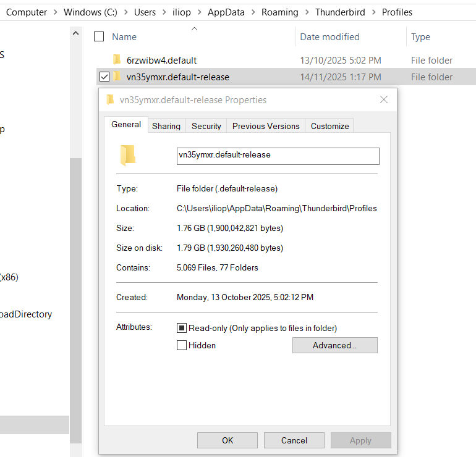Uncheck the vn35ymxr.default-release row checkbox
Screen dimensions: 476x457
[x=104, y=77]
